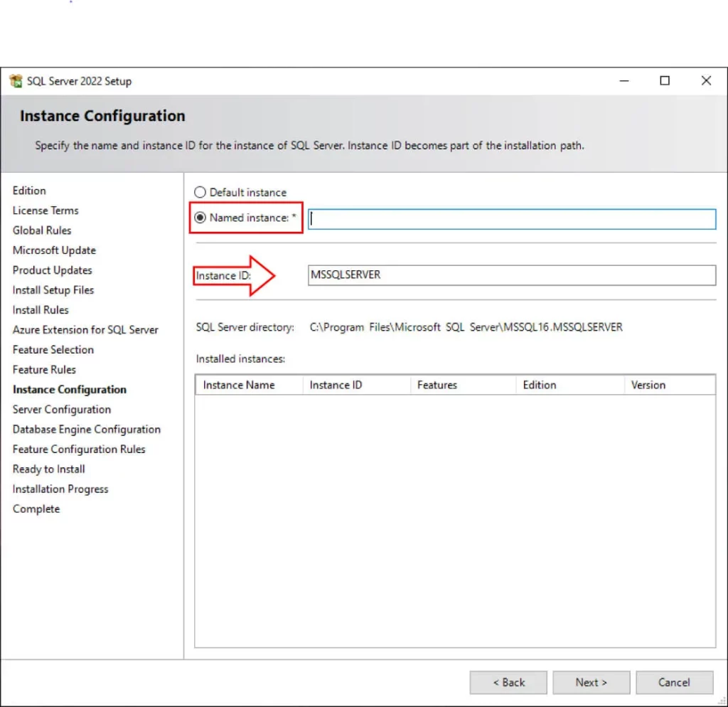Click the SQL Server Setup title bar icon

click(x=16, y=80)
